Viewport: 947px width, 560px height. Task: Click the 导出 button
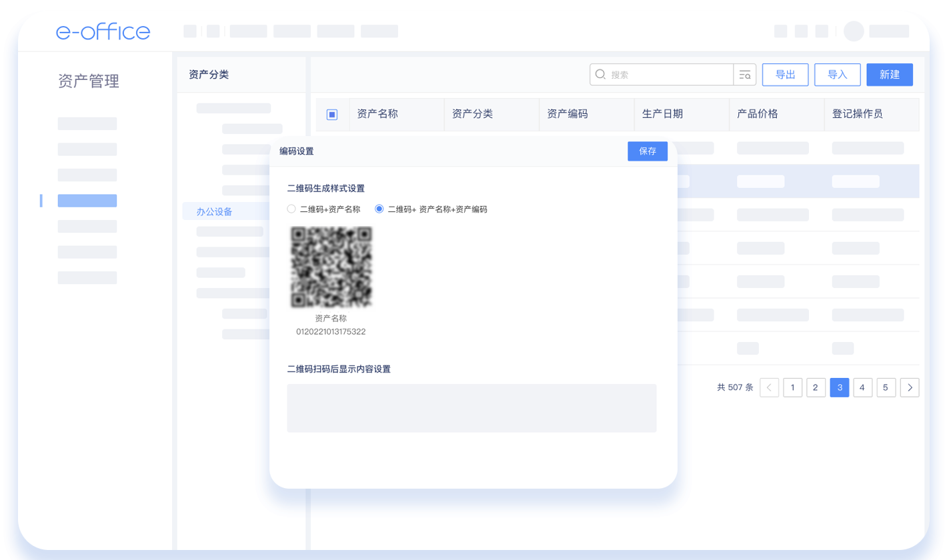pos(786,75)
